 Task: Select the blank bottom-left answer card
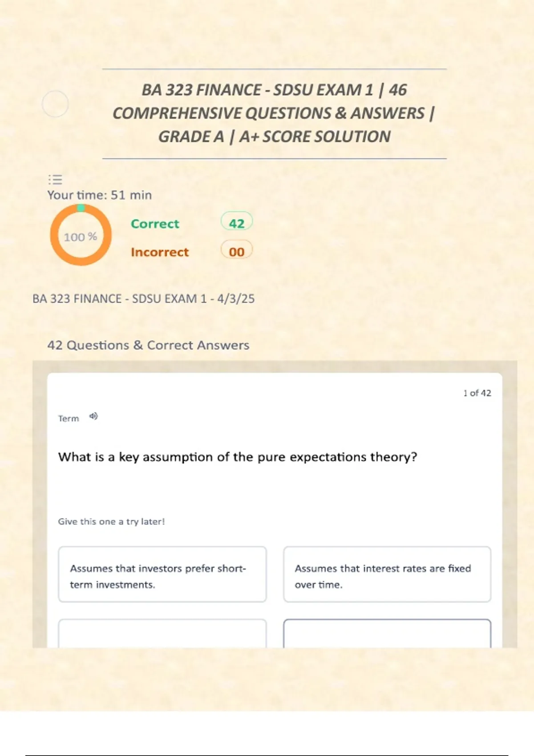[162, 633]
